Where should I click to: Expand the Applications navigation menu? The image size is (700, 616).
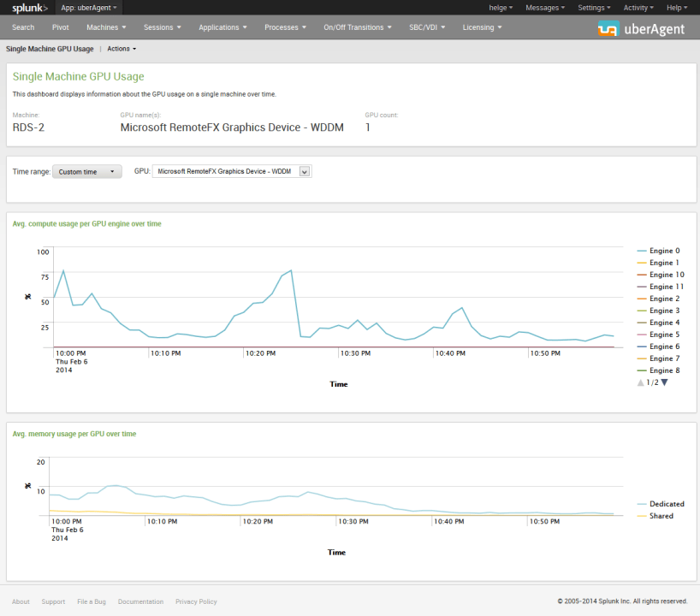coord(222,27)
